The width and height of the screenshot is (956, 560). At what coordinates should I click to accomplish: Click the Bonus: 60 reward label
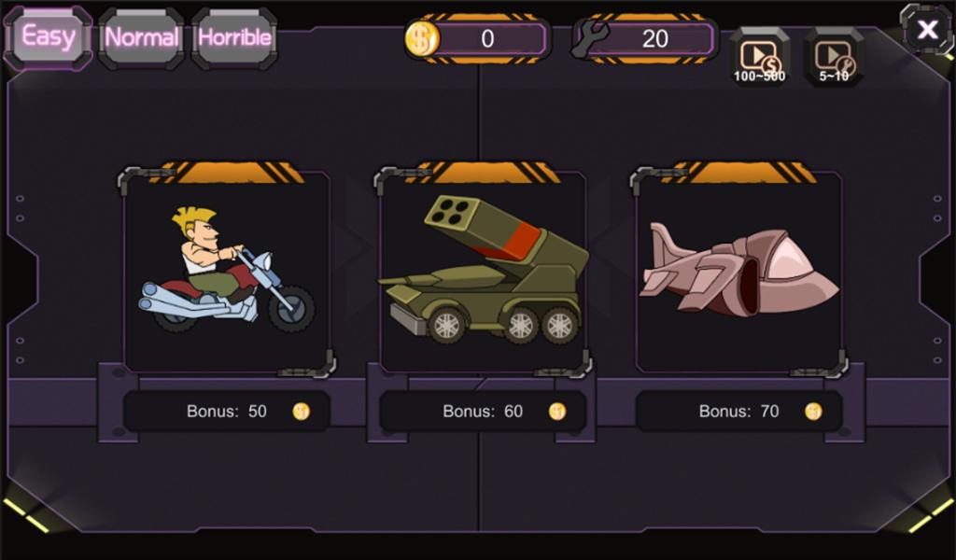tap(483, 412)
